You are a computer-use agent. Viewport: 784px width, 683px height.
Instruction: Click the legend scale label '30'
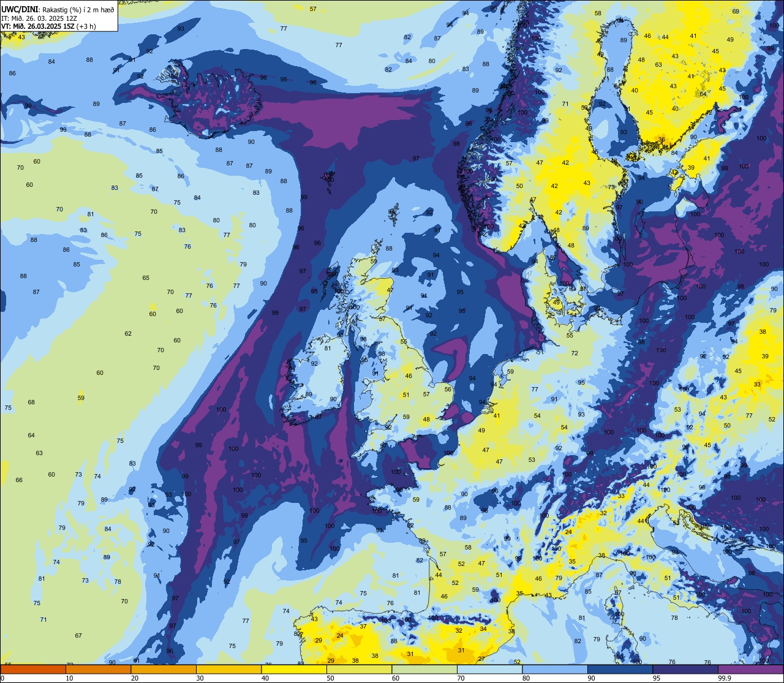click(x=200, y=677)
